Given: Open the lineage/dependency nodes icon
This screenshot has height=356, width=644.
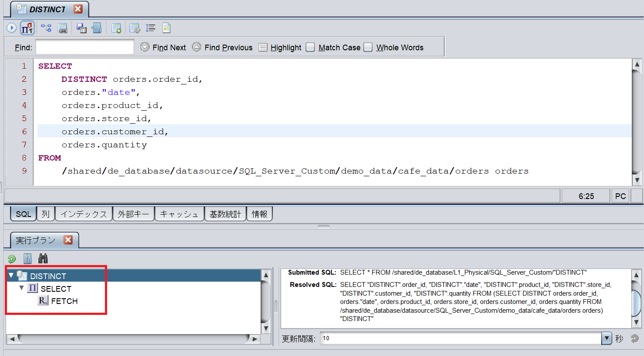Looking at the screenshot, I should [x=46, y=28].
